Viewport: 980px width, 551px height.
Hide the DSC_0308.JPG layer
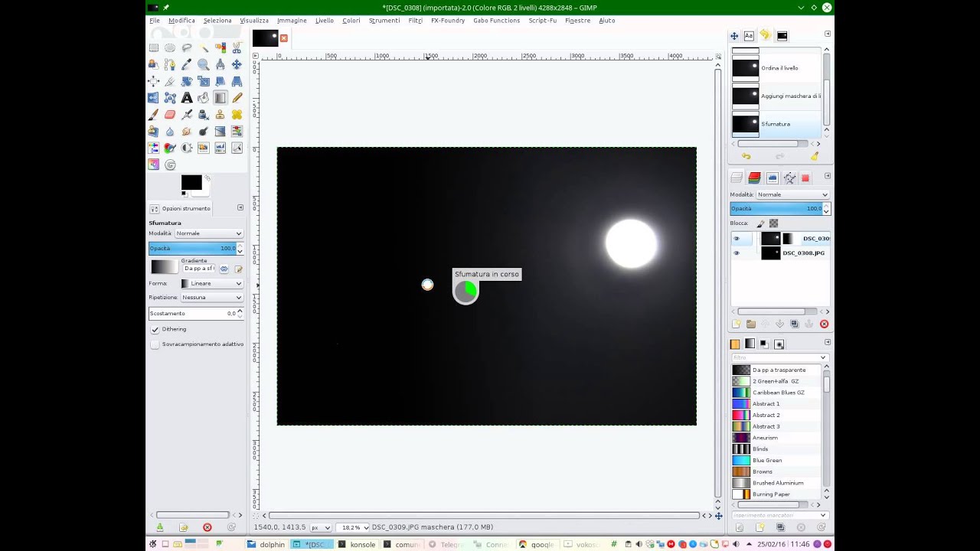click(x=737, y=253)
